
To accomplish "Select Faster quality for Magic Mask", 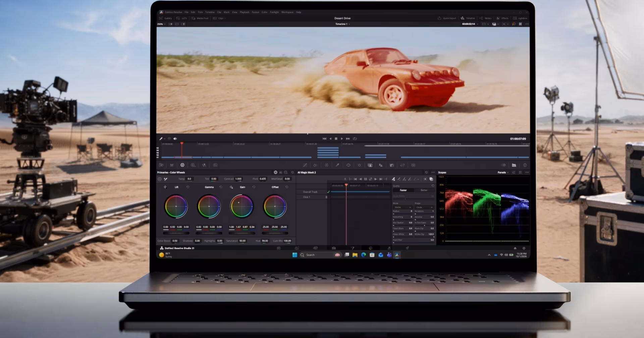I will pyautogui.click(x=403, y=190).
